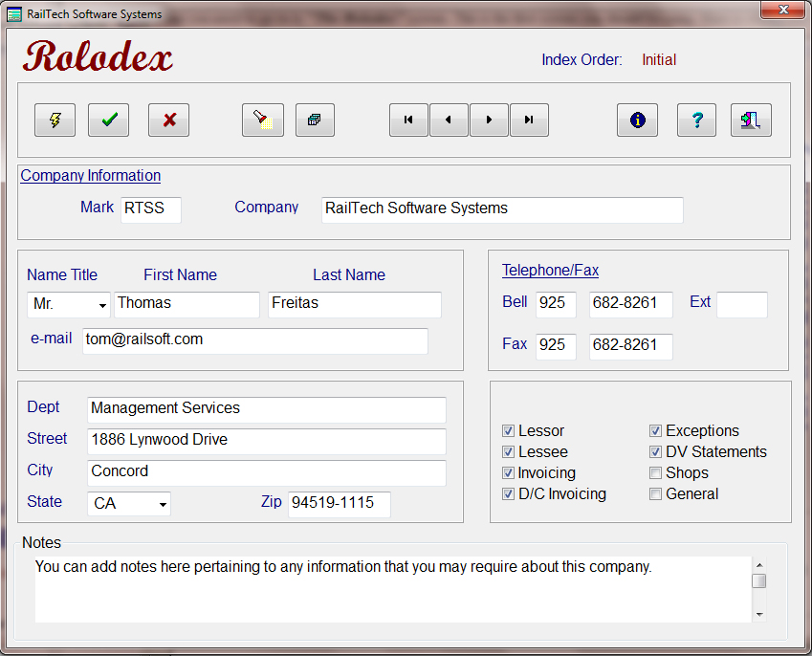Click the City field with Concord

[267, 473]
